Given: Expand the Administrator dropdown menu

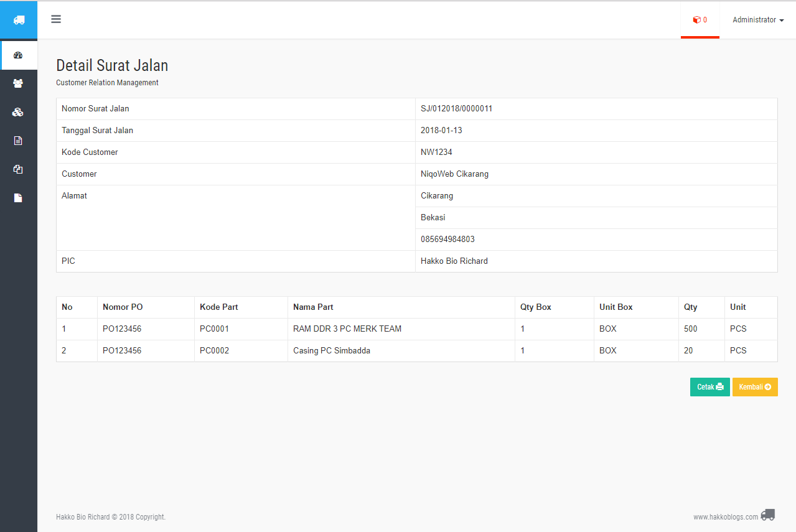Looking at the screenshot, I should (x=758, y=20).
